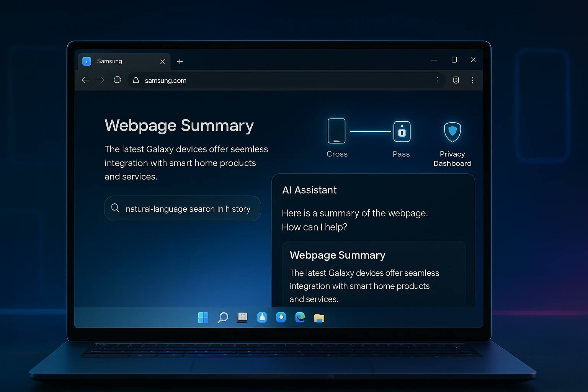Open the browser menu three-dot button
The image size is (588, 392).
(472, 80)
